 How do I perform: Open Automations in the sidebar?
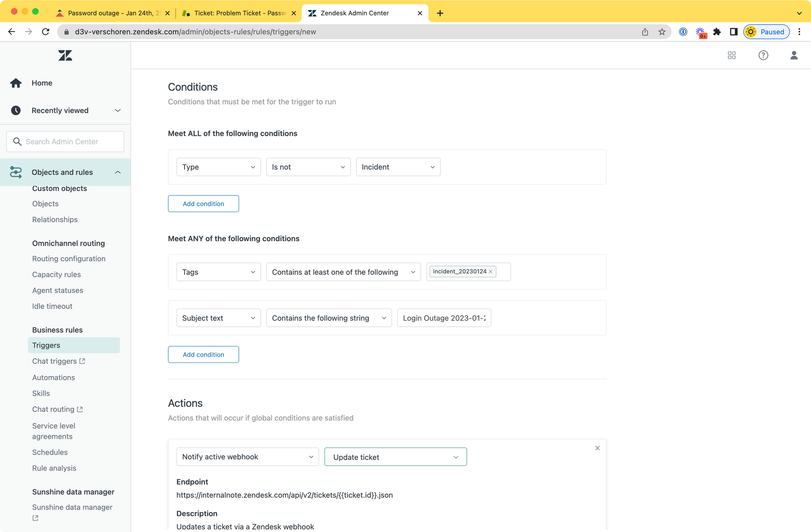54,378
